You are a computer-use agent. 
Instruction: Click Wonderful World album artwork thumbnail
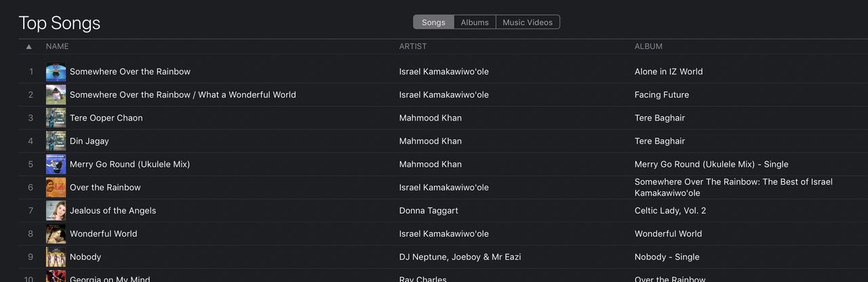tap(56, 234)
